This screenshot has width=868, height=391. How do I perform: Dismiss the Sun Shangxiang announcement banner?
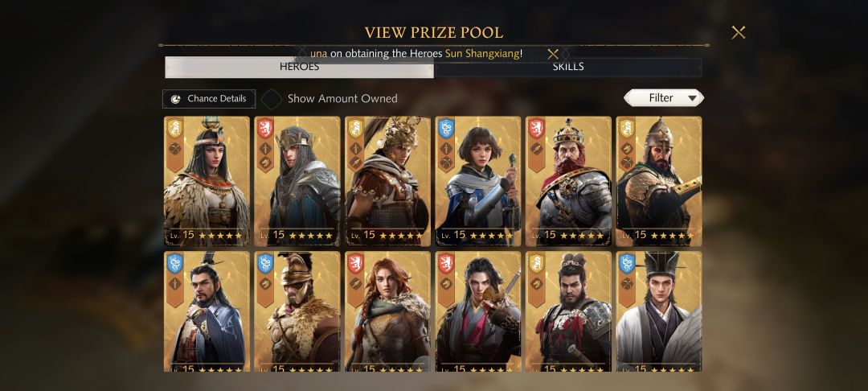point(552,54)
